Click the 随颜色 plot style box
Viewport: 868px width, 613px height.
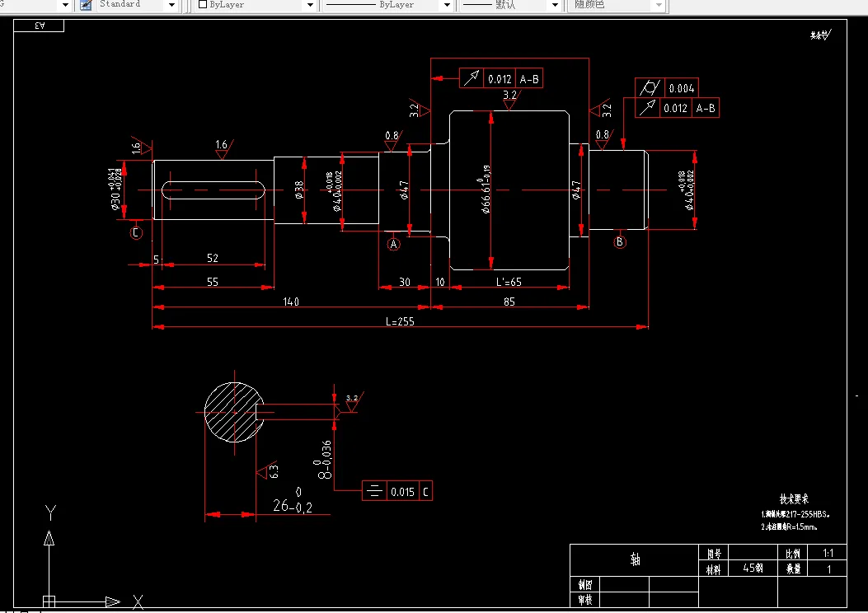616,5
